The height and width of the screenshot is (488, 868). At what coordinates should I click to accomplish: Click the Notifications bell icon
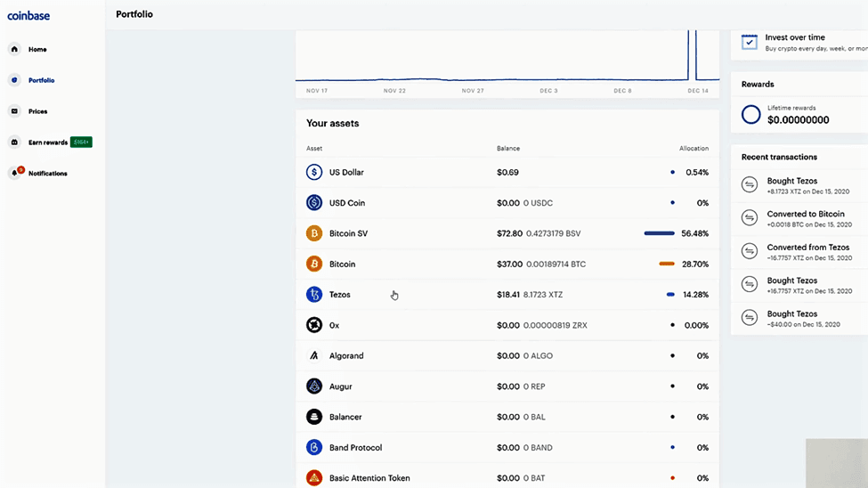14,174
